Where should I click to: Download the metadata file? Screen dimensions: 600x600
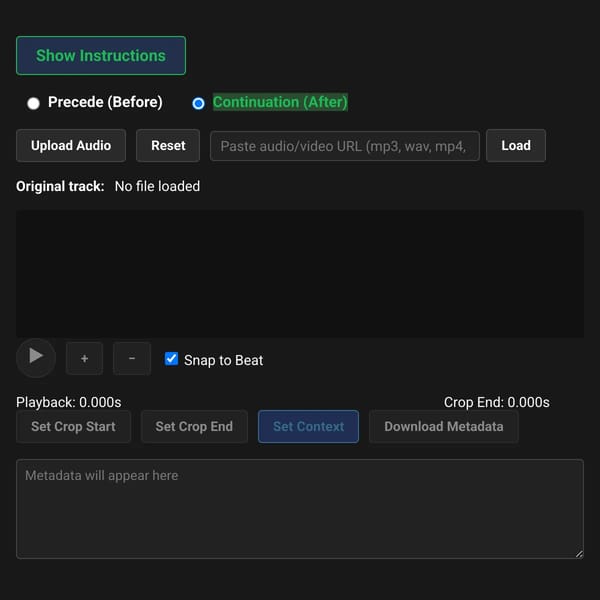pos(443,426)
